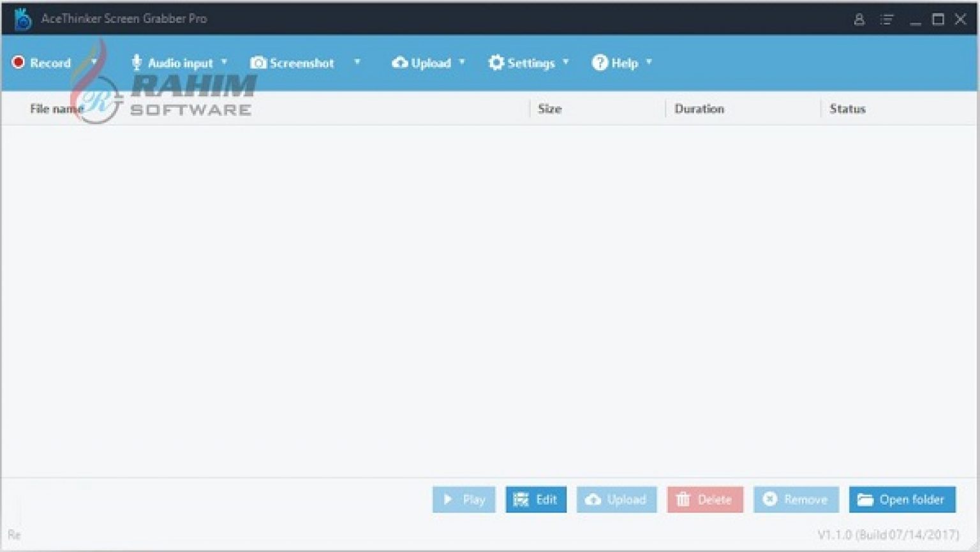Open the Upload menu in the toolbar

coord(431,63)
